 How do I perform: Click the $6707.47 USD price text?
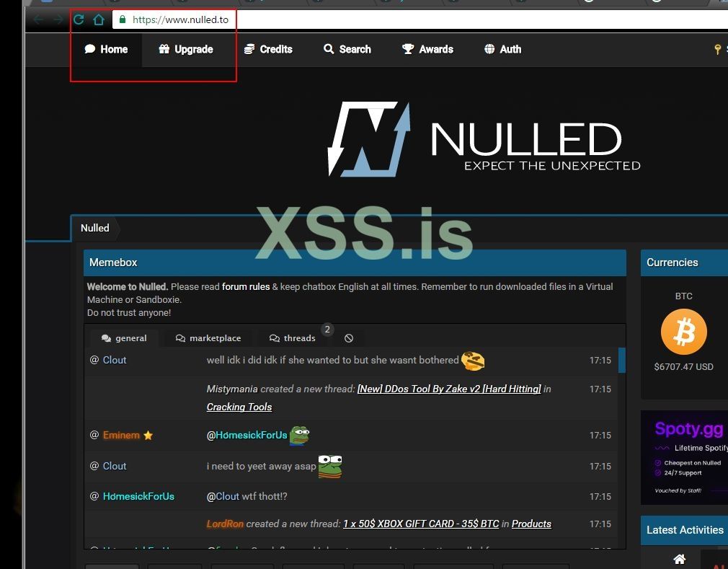(x=684, y=367)
